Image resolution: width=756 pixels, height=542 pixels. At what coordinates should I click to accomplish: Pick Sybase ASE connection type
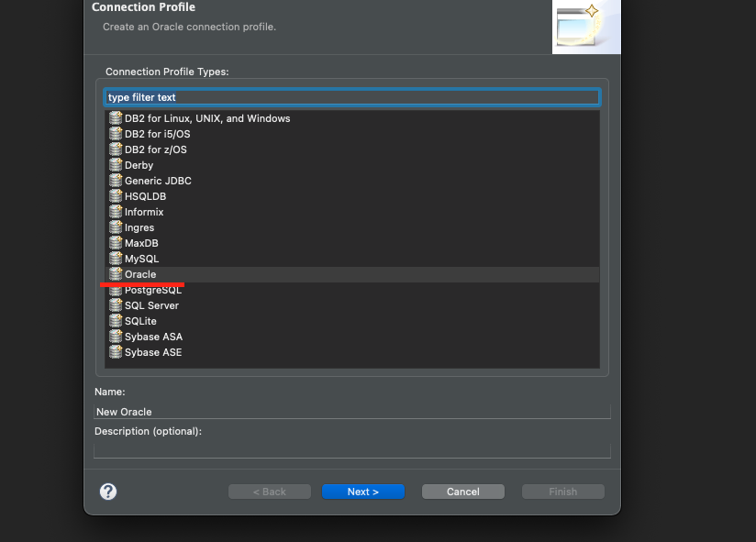(x=153, y=352)
